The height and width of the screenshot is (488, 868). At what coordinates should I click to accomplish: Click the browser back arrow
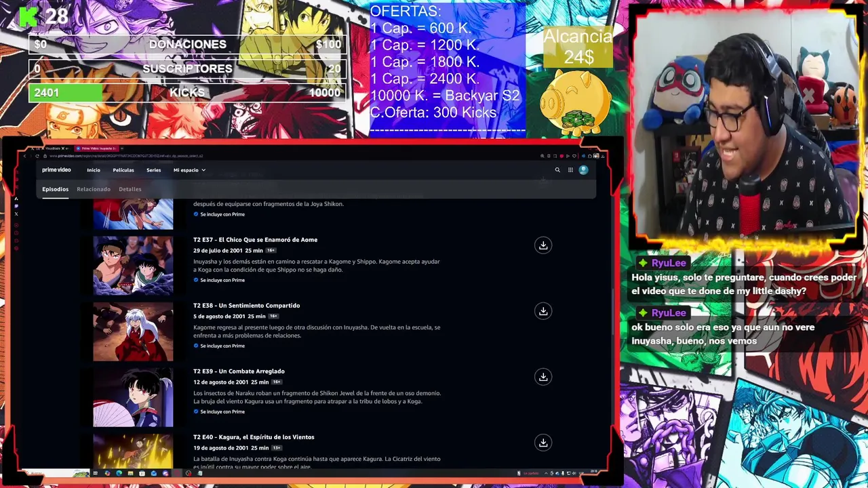pos(25,156)
